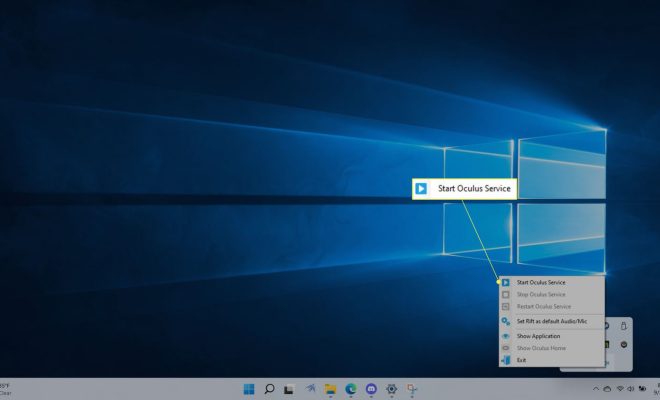Launch the Snipping Tool from the taskbar
Viewport: 660px width, 400px height.
(x=412, y=389)
